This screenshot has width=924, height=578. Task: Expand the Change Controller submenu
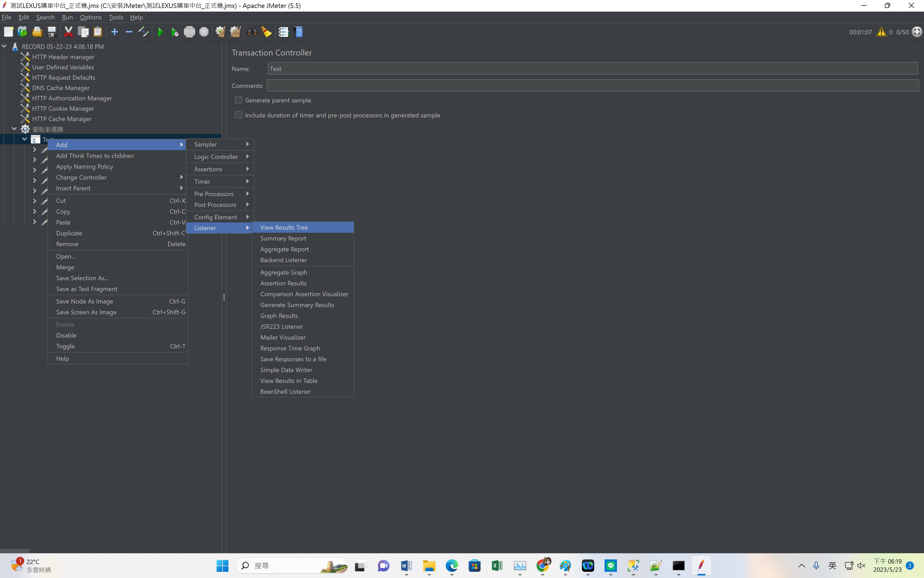point(118,177)
